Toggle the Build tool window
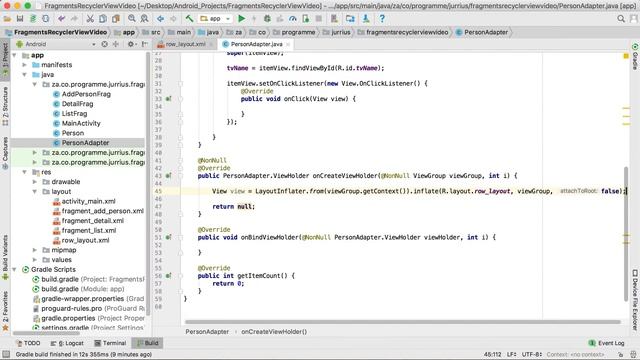 (148, 343)
